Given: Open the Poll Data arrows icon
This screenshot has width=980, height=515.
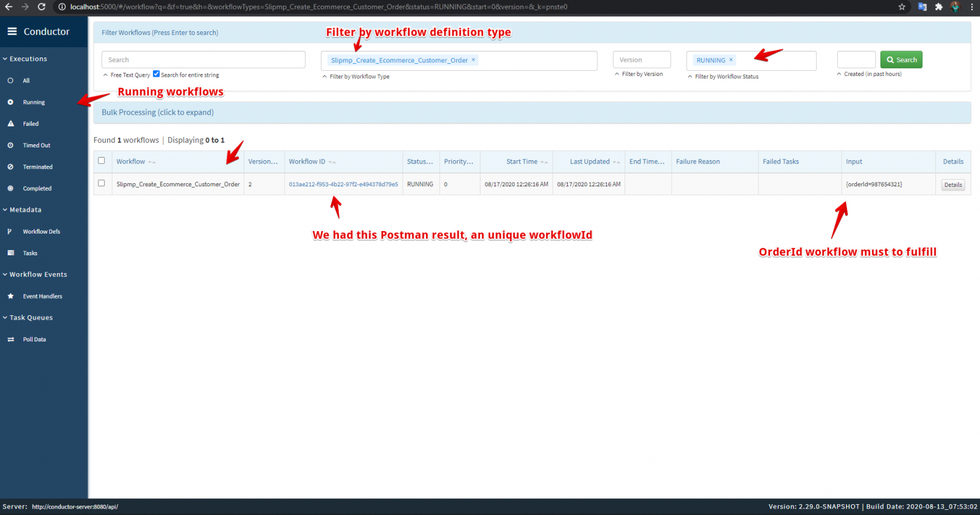Looking at the screenshot, I should tap(10, 340).
